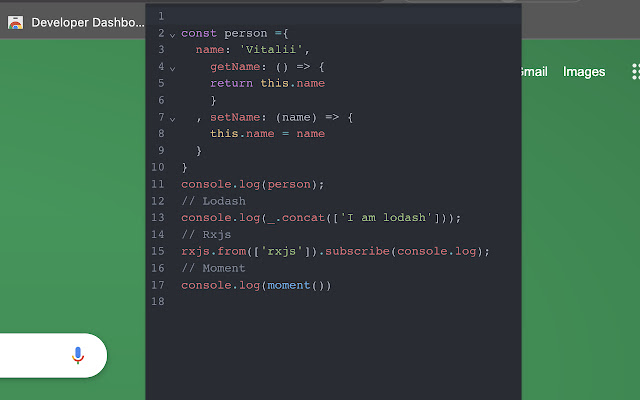Image resolution: width=640 pixels, height=400 pixels.
Task: Focus the Google search input box
Action: [30, 355]
